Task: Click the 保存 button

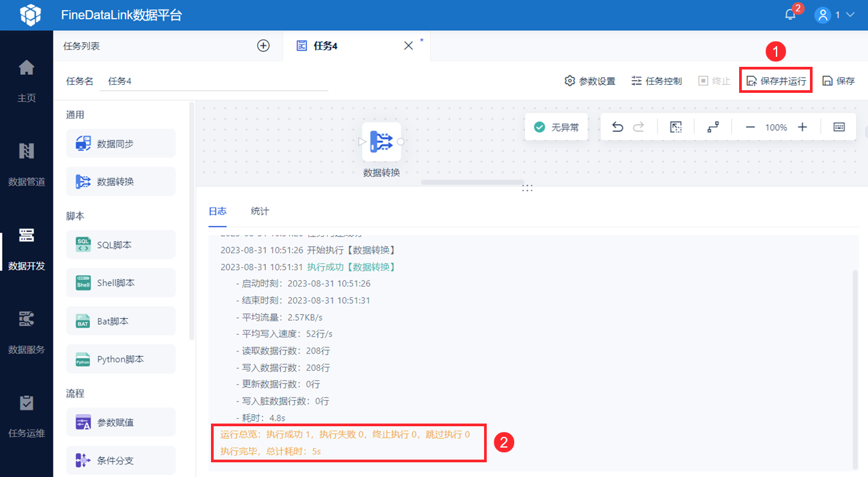Action: 839,81
